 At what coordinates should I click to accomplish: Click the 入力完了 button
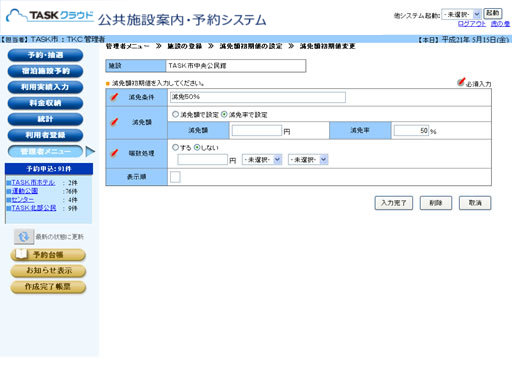coord(394,203)
